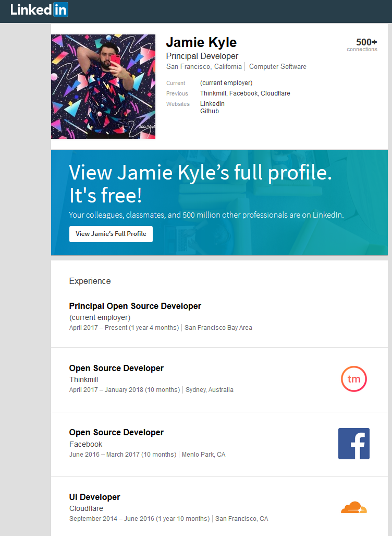Click (current employer) next to Current label

pos(226,83)
